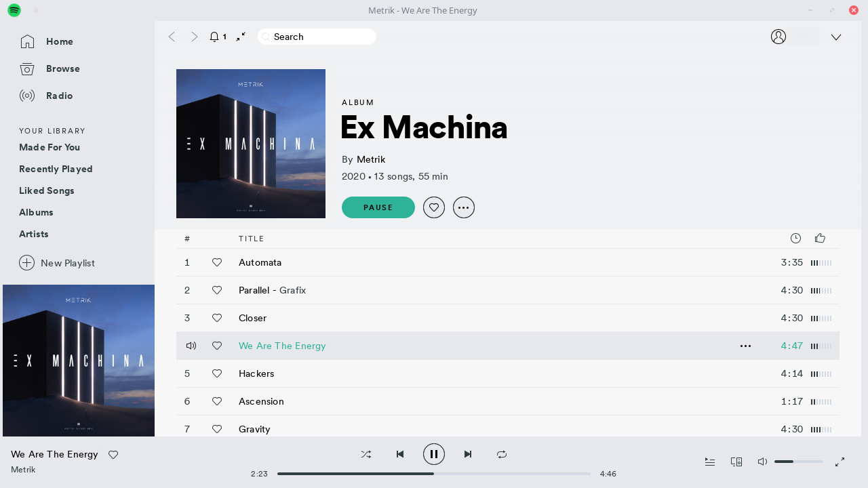868x488 pixels.
Task: Like the track Parallel
Action: tap(217, 290)
